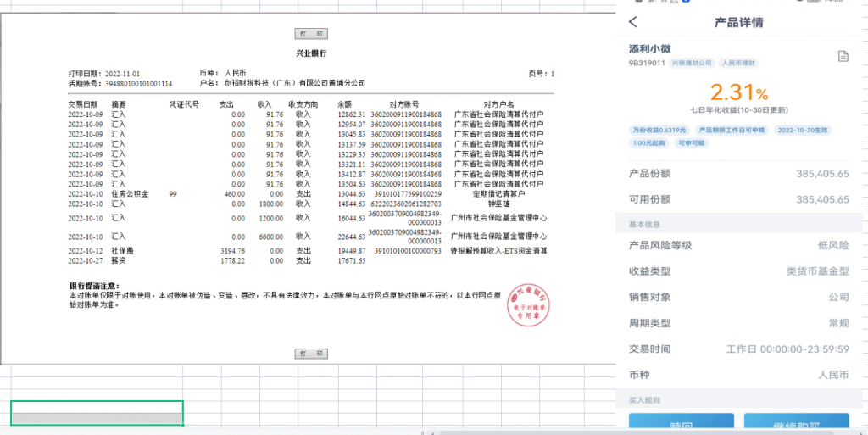Viewport: 868px width, 435px height.
Task: Open the document icon next to 添利小微
Action: 843,56
